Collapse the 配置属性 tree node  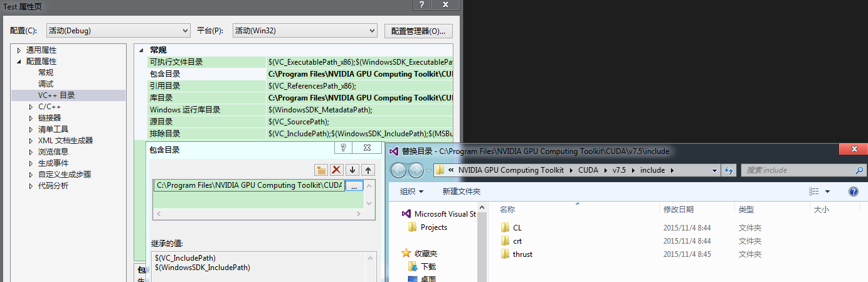(19, 62)
